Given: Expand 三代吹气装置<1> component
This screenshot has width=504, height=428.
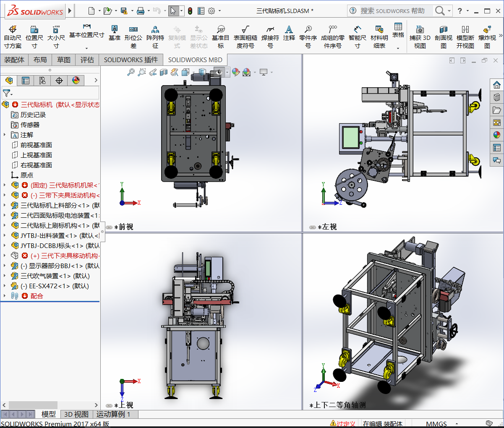Looking at the screenshot, I should click(5, 276).
